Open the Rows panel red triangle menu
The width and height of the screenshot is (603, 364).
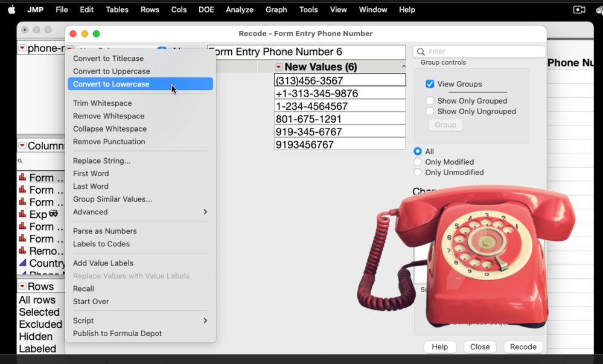click(22, 286)
